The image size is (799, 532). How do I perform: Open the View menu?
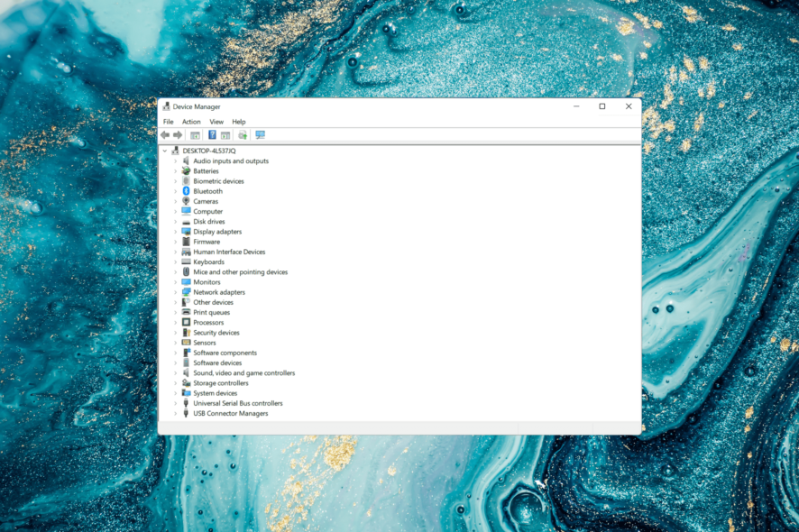pyautogui.click(x=216, y=121)
